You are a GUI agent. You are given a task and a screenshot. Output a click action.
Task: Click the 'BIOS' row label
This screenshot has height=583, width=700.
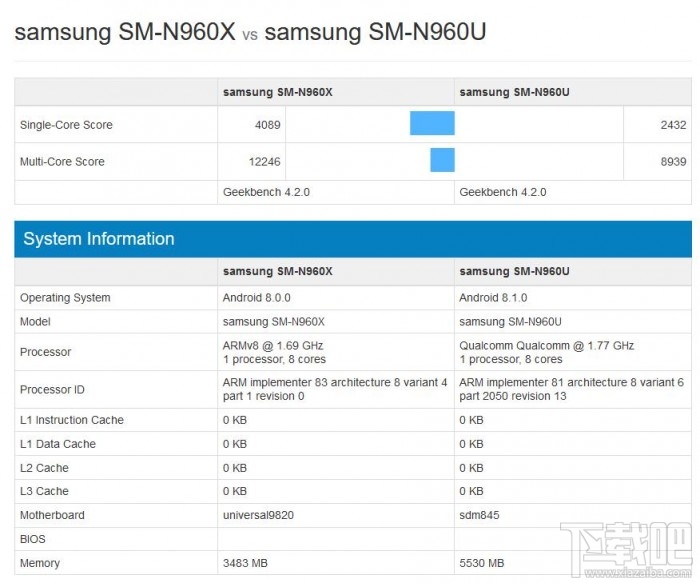pyautogui.click(x=33, y=539)
